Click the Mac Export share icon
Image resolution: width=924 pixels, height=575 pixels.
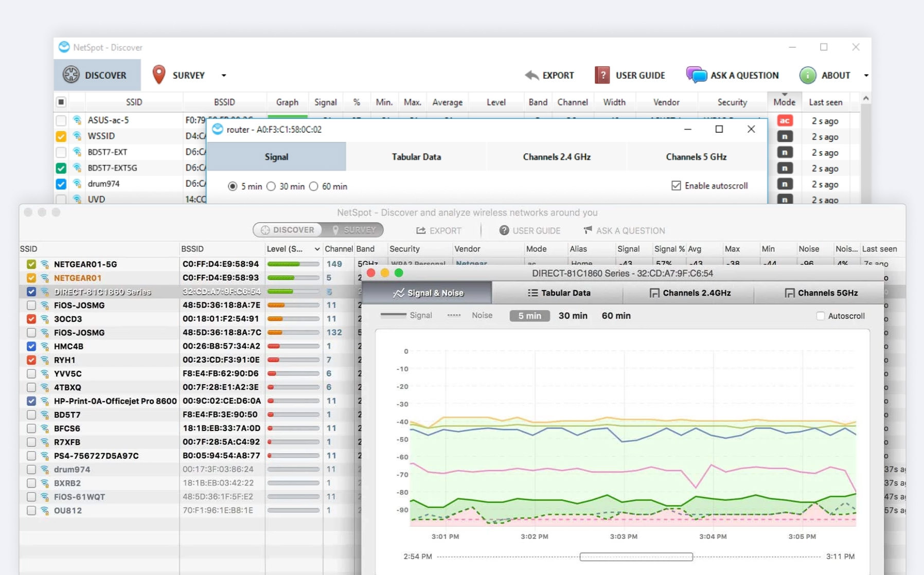[421, 230]
